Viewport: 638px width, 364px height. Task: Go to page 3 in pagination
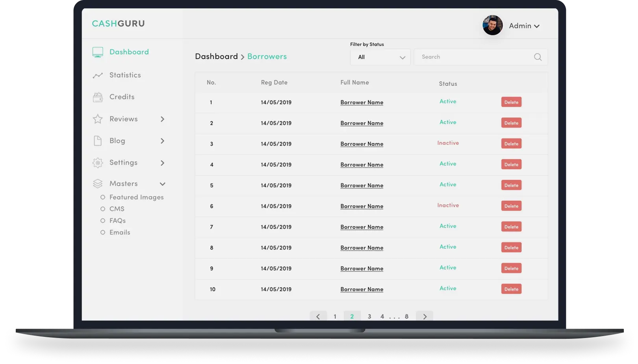point(369,316)
